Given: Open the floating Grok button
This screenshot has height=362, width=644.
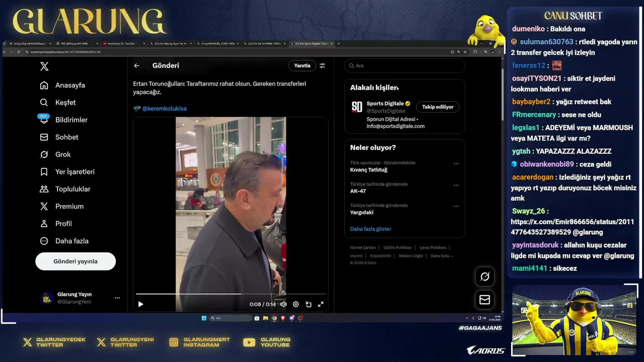Looking at the screenshot, I should pyautogui.click(x=485, y=277).
